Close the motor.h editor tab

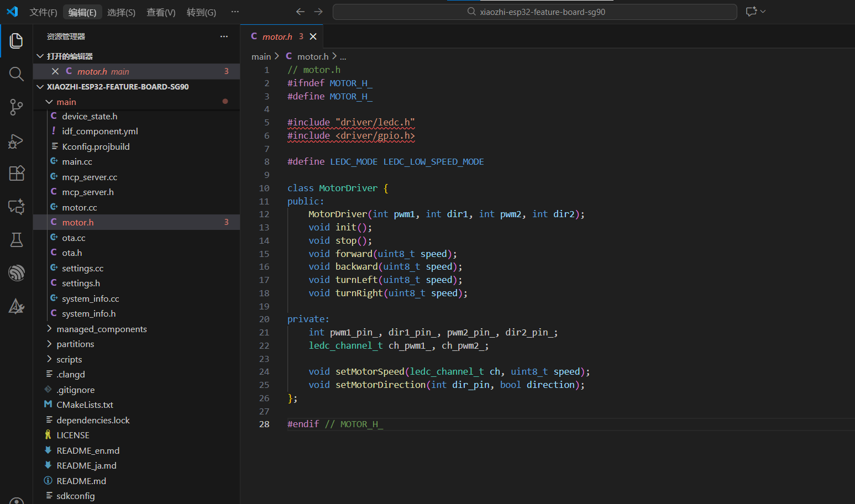(x=313, y=36)
